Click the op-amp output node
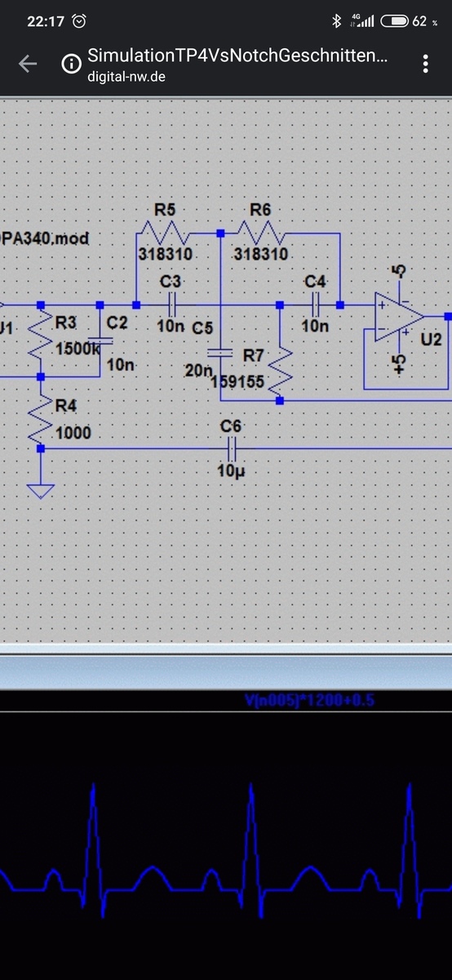 [x=446, y=315]
